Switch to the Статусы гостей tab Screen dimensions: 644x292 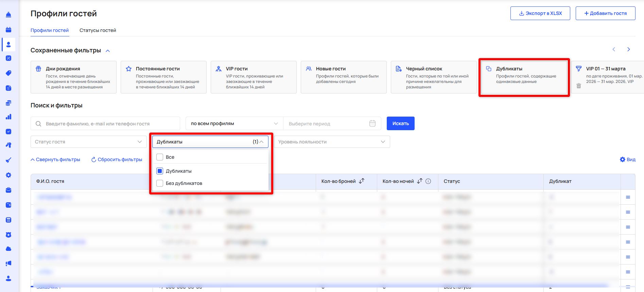pyautogui.click(x=98, y=30)
